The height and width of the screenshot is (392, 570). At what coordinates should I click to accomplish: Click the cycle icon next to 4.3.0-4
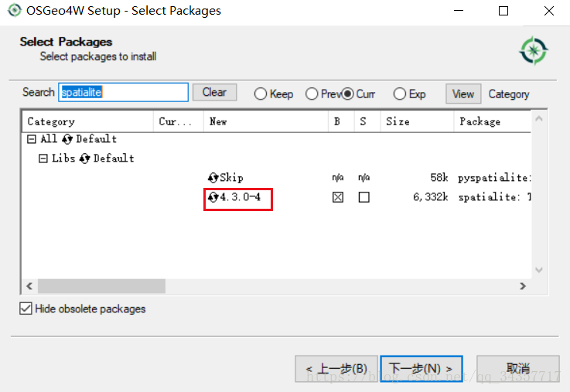(x=213, y=197)
